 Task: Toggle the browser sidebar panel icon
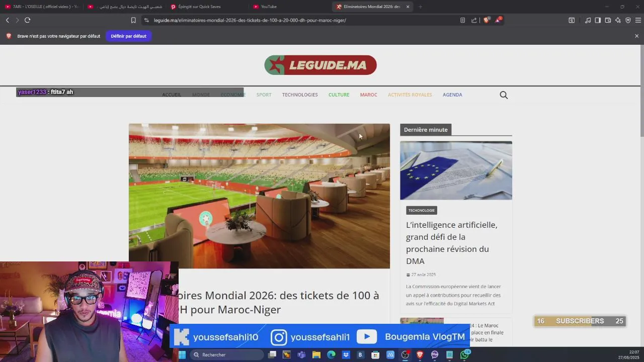click(598, 20)
